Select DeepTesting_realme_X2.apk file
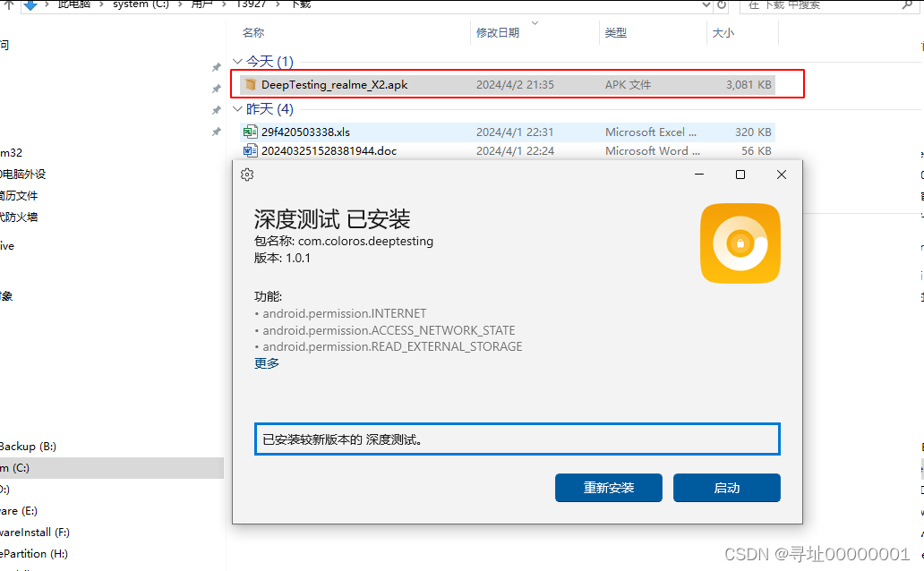The width and height of the screenshot is (924, 571). pyautogui.click(x=508, y=85)
